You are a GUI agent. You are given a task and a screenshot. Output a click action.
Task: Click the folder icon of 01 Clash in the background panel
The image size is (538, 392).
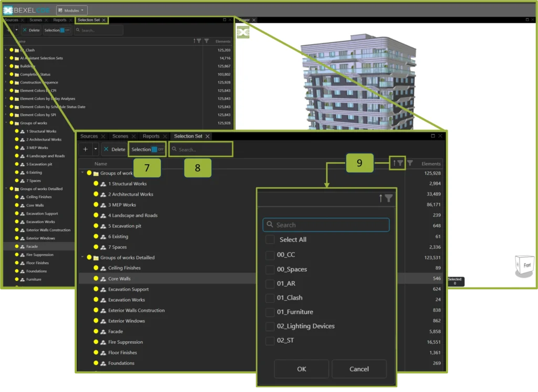16,50
